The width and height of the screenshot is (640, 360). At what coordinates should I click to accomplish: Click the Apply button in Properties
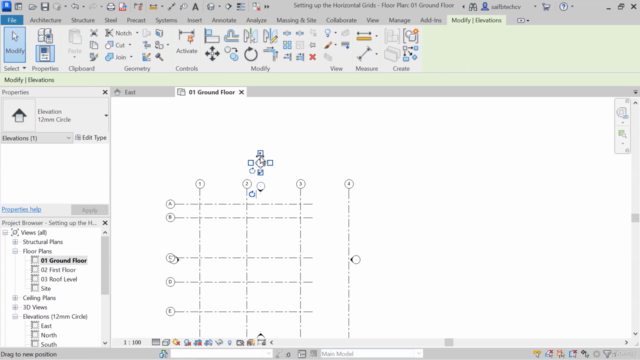(x=89, y=210)
